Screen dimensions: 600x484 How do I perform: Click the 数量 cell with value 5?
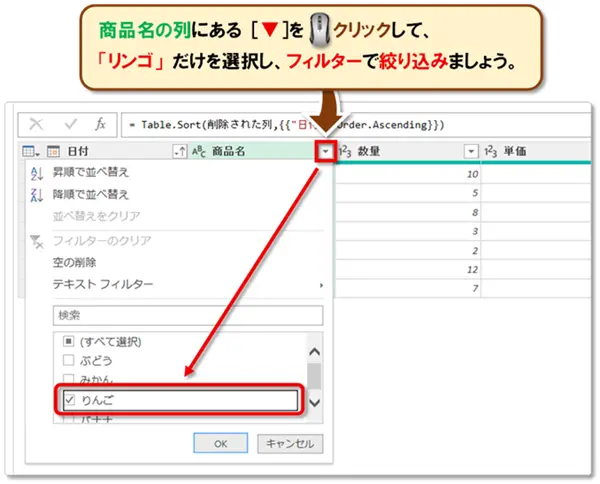[x=408, y=193]
